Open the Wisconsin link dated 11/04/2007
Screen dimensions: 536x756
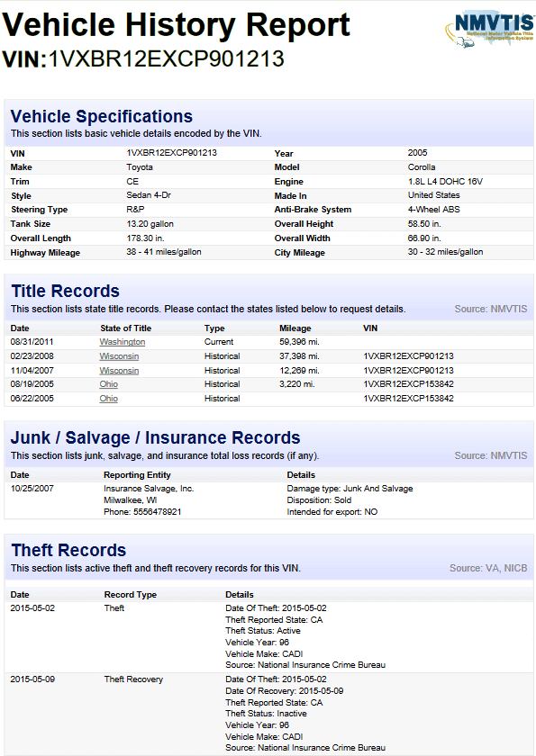[x=119, y=371]
